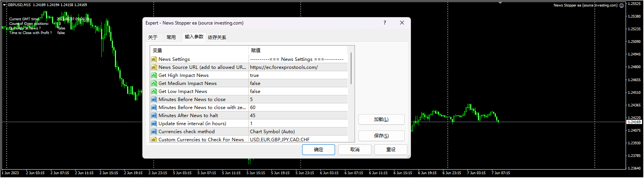Click the boolean icon beside Get High Impact News

[154, 75]
